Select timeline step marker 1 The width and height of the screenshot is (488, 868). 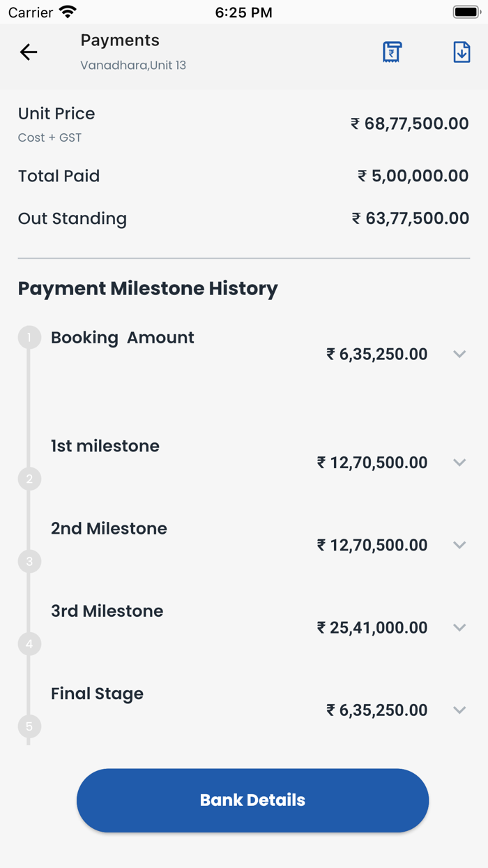[29, 337]
